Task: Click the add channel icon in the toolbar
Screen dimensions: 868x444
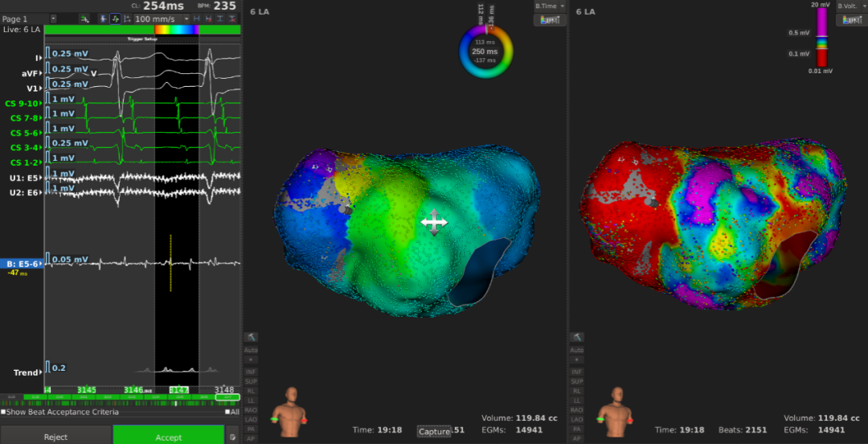Action: coord(84,18)
